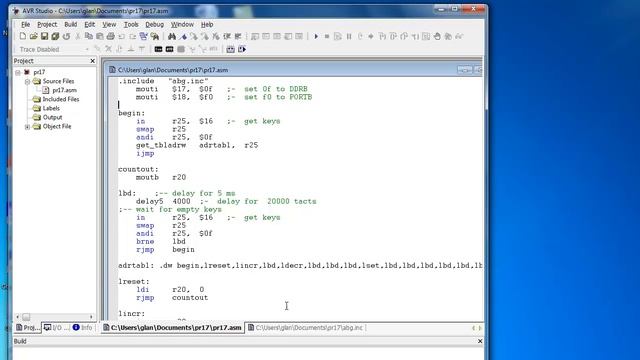Image resolution: width=640 pixels, height=360 pixels.
Task: Collapse the Source Files folder
Action: (x=27, y=81)
